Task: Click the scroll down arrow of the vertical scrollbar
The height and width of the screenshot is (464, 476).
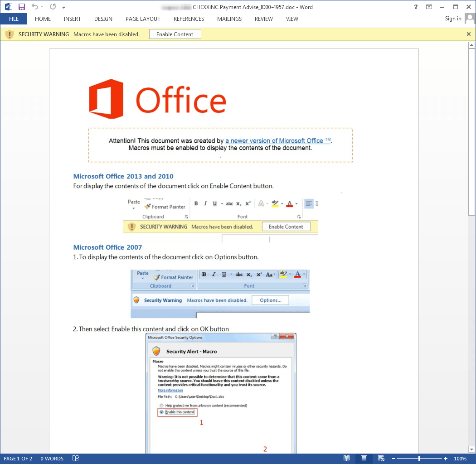Action: 471,449
